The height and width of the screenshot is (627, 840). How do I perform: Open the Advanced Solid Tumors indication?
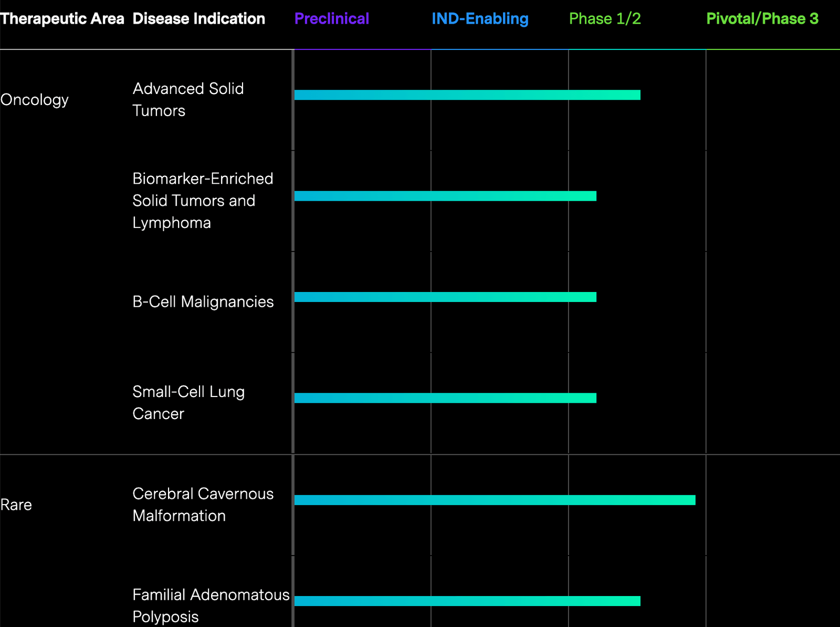[188, 100]
